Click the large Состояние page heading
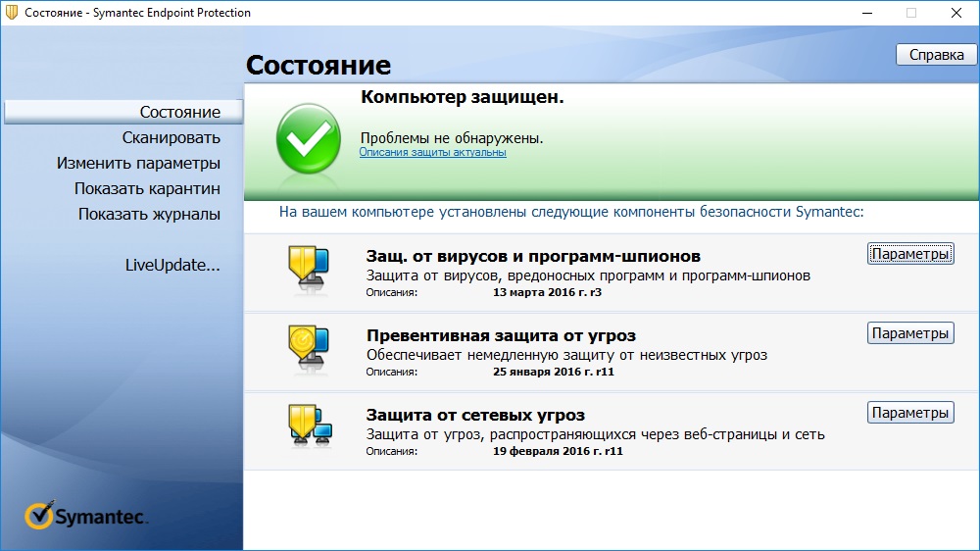The height and width of the screenshot is (551, 980). pyautogui.click(x=318, y=65)
